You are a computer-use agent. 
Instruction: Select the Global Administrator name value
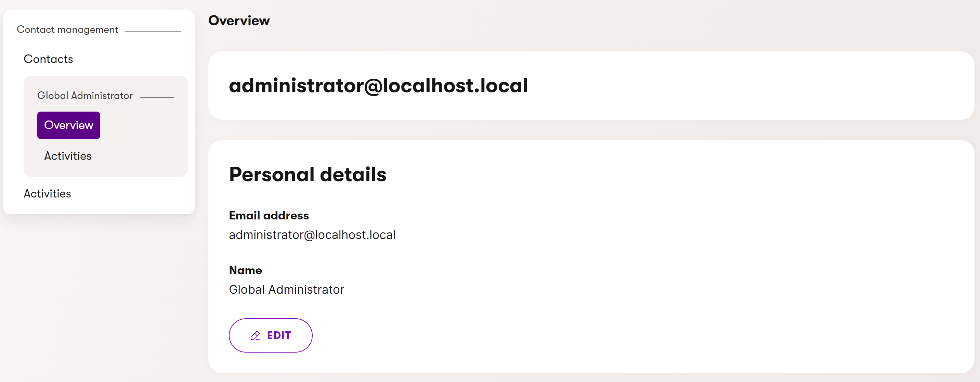[286, 290]
